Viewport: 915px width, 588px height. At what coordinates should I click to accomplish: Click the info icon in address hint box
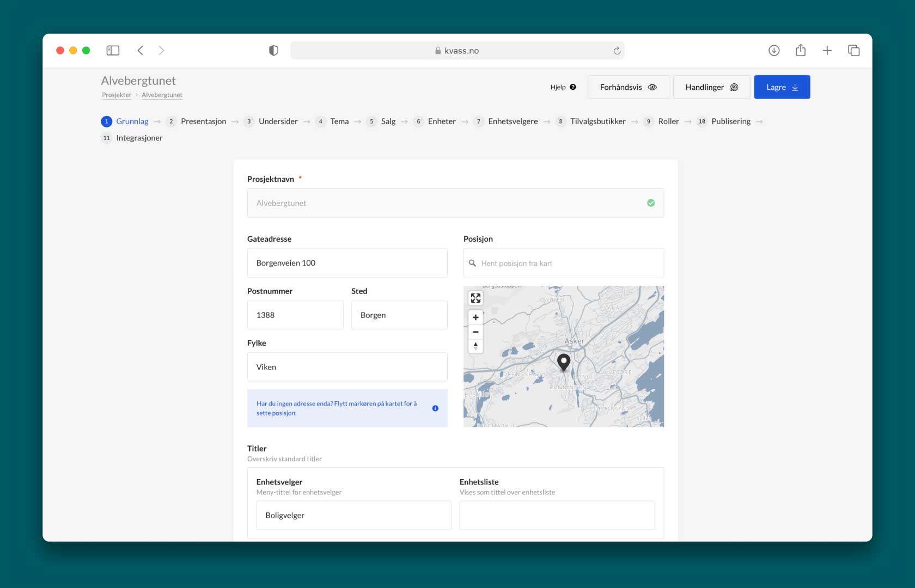click(435, 408)
